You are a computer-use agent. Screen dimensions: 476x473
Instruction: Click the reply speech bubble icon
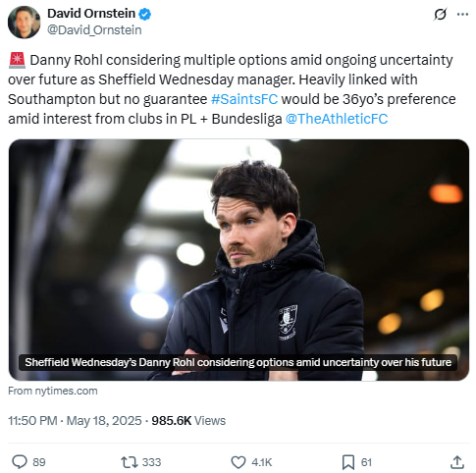(x=20, y=462)
